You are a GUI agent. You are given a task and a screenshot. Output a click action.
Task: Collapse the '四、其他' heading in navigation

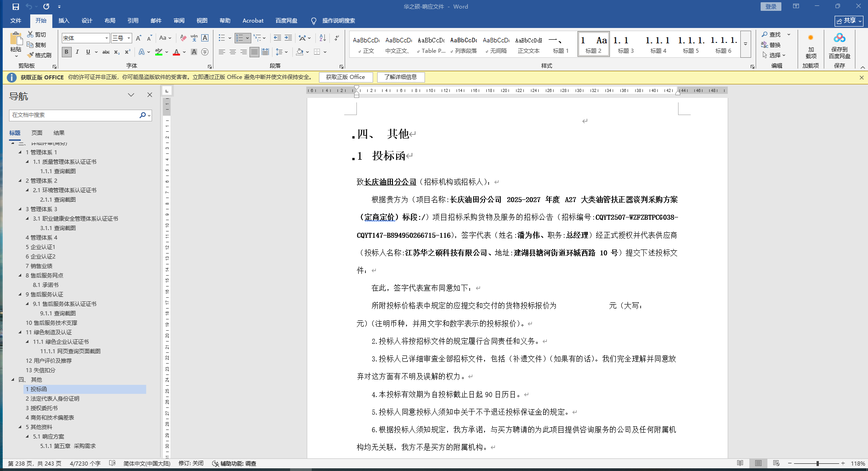tap(13, 379)
